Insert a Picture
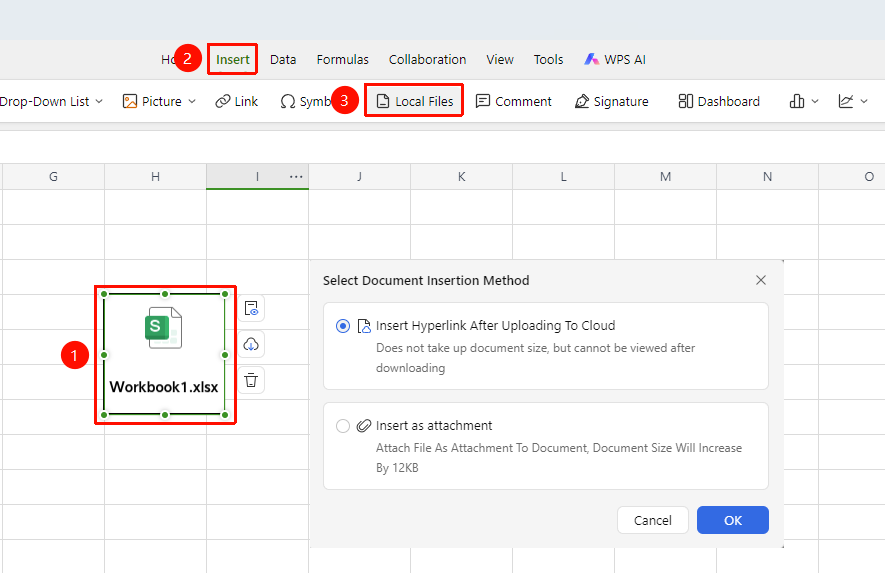 click(152, 102)
